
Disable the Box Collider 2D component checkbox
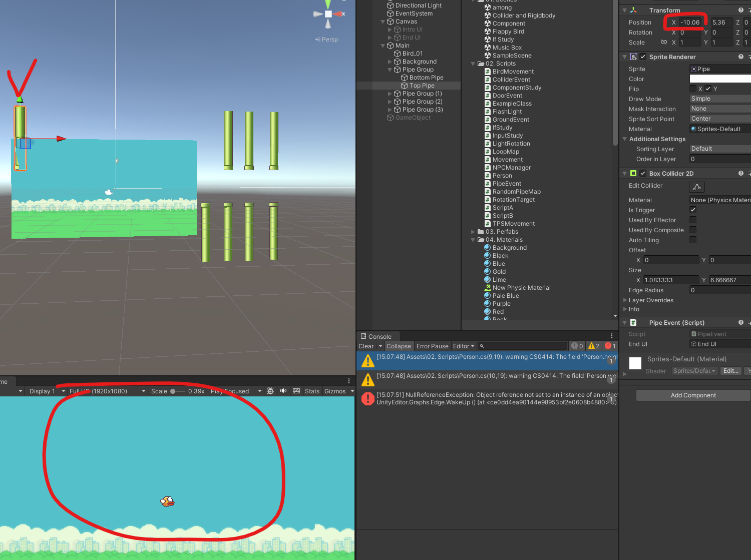coord(643,173)
